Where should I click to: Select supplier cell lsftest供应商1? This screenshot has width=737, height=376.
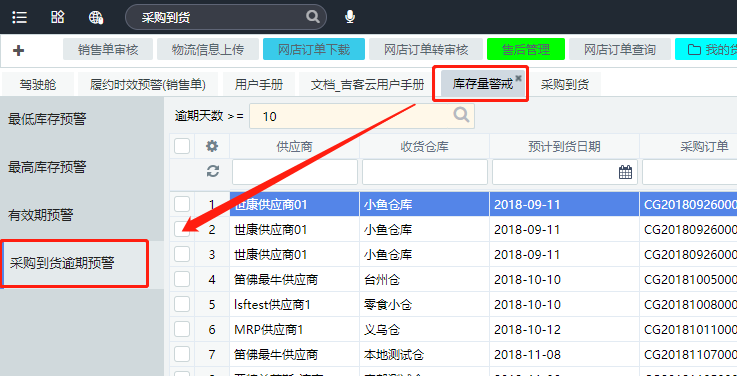tap(295, 305)
